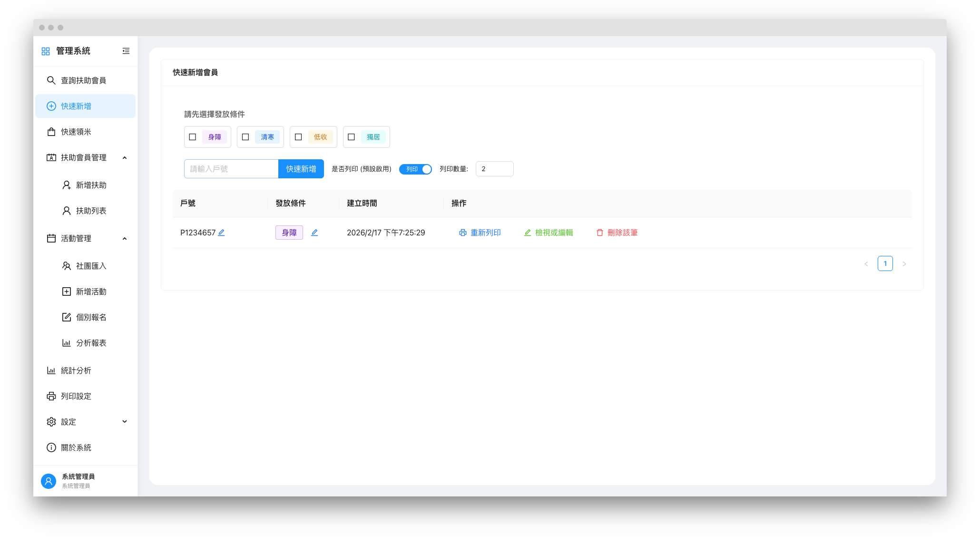980x544 pixels.
Task: Click the edit pencil beside the 身障 tag
Action: click(314, 233)
